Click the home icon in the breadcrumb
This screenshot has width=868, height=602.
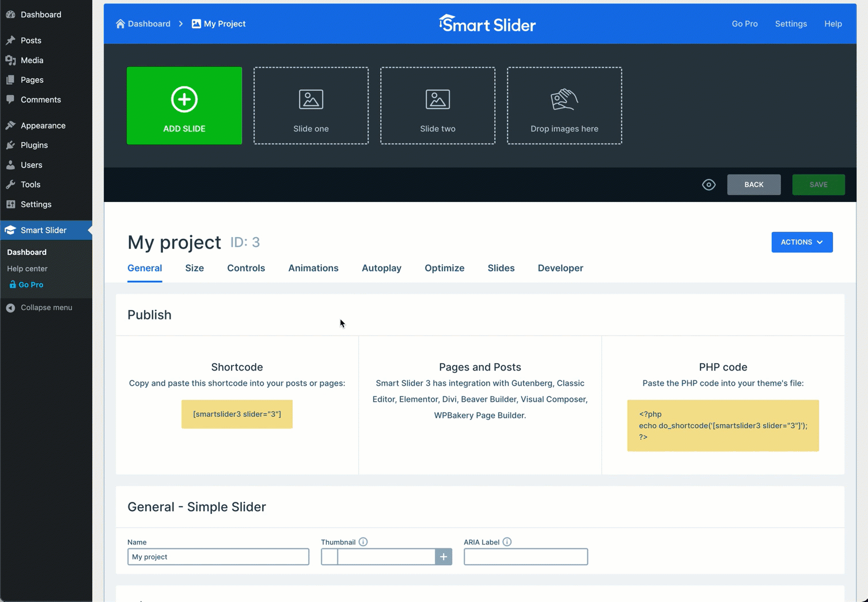click(x=120, y=24)
